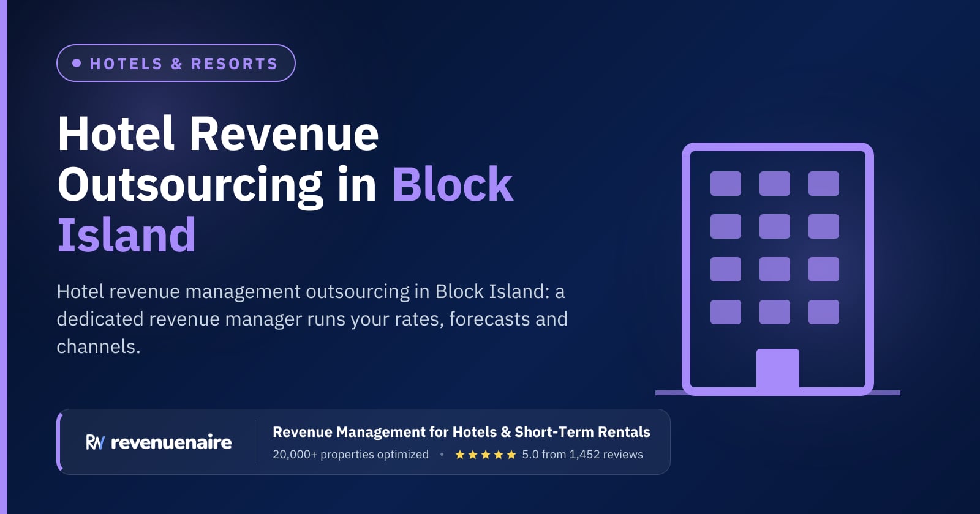Click the five-star rating icons
The image size is (980, 514).
486,455
